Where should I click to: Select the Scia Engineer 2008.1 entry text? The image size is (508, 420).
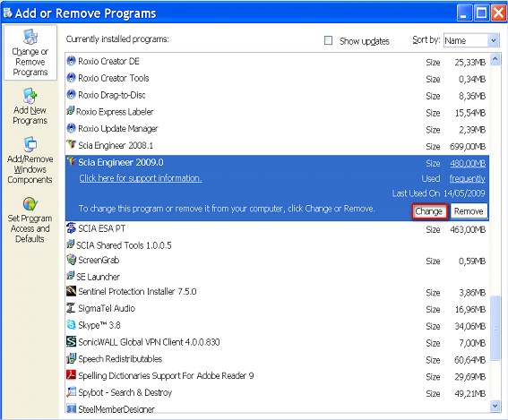(116, 145)
